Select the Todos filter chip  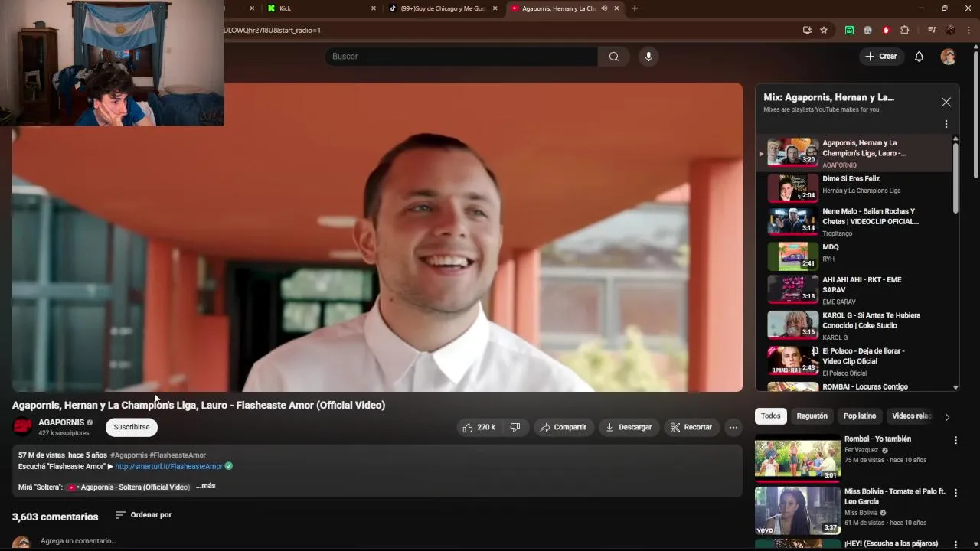tap(771, 416)
